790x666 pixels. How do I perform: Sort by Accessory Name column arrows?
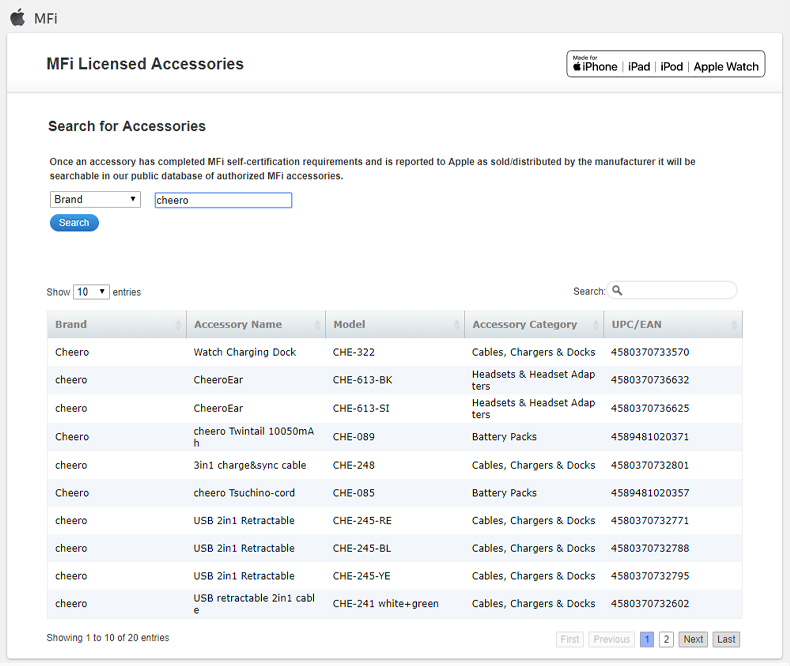tap(317, 324)
